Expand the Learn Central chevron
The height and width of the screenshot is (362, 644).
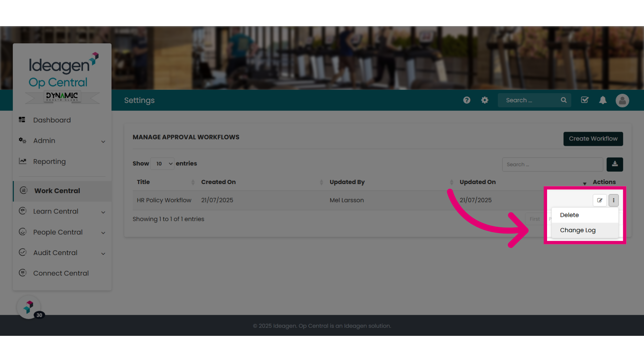(x=103, y=212)
